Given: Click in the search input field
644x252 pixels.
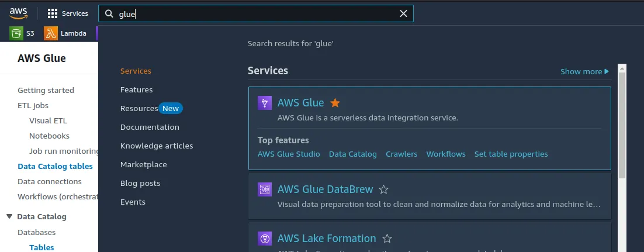Looking at the screenshot, I should click(x=257, y=13).
